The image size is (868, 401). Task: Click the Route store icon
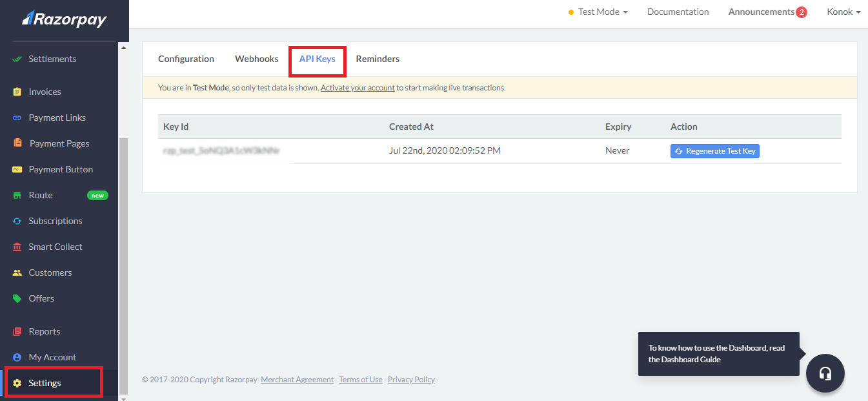tap(17, 195)
